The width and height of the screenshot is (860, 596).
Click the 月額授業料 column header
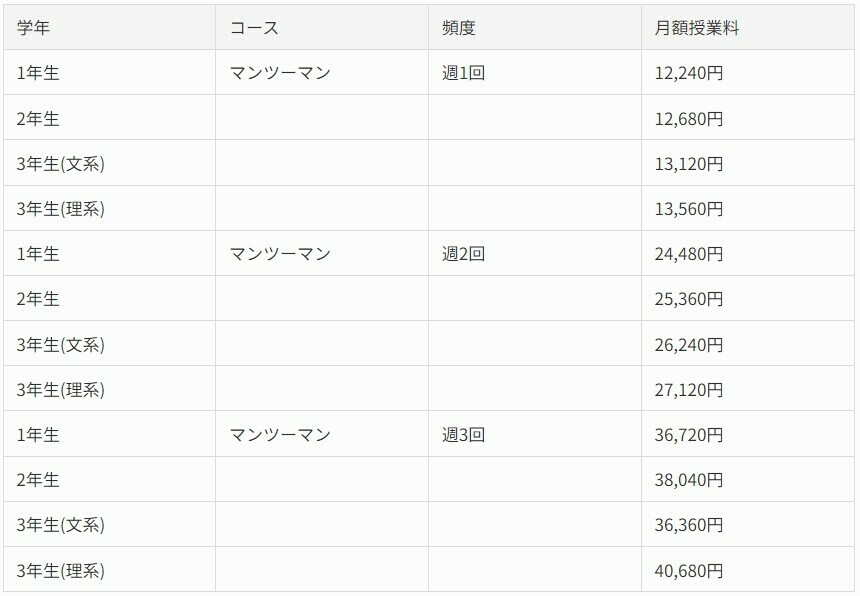point(748,27)
